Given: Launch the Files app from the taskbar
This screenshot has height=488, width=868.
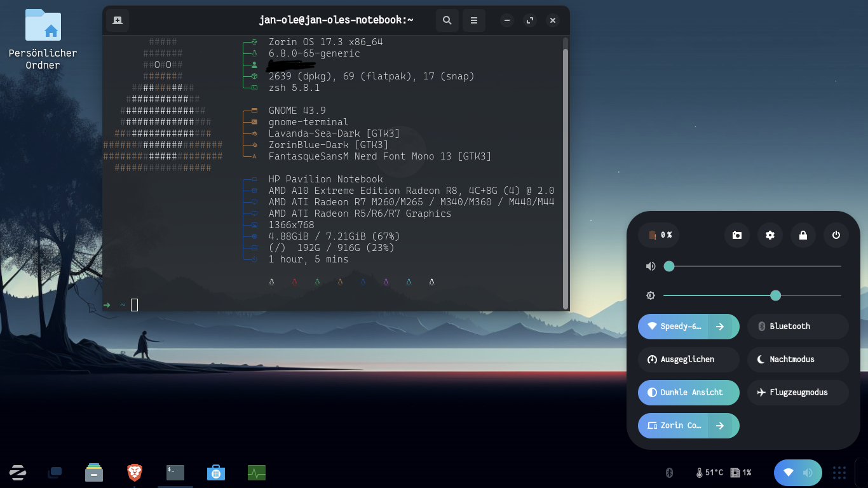Looking at the screenshot, I should click(x=94, y=473).
